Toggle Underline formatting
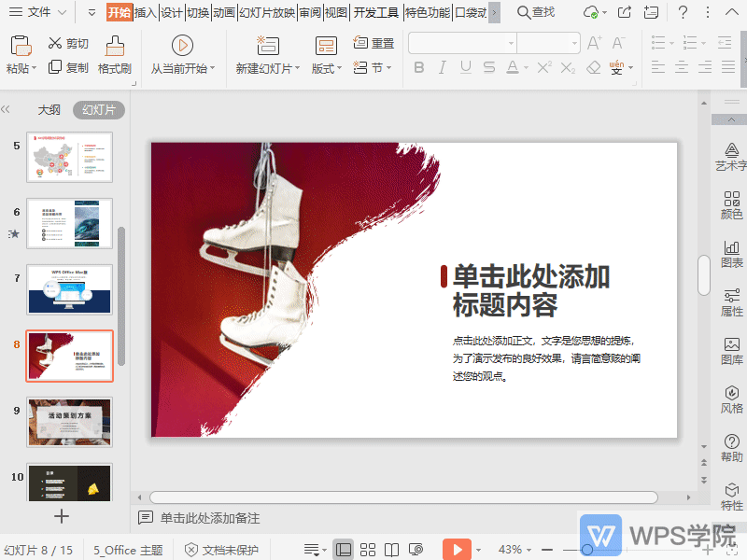The width and height of the screenshot is (747, 560). click(465, 67)
